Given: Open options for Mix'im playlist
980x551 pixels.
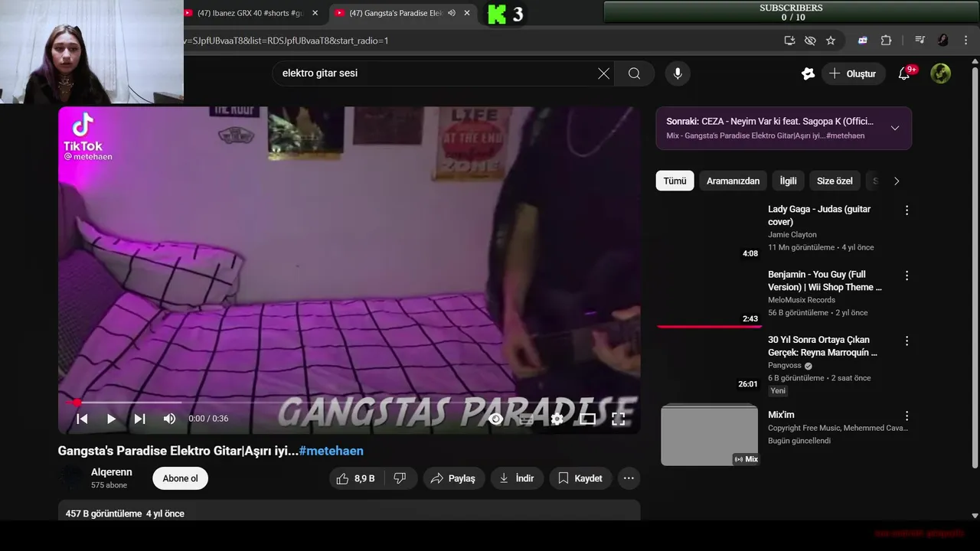Looking at the screenshot, I should tap(906, 416).
